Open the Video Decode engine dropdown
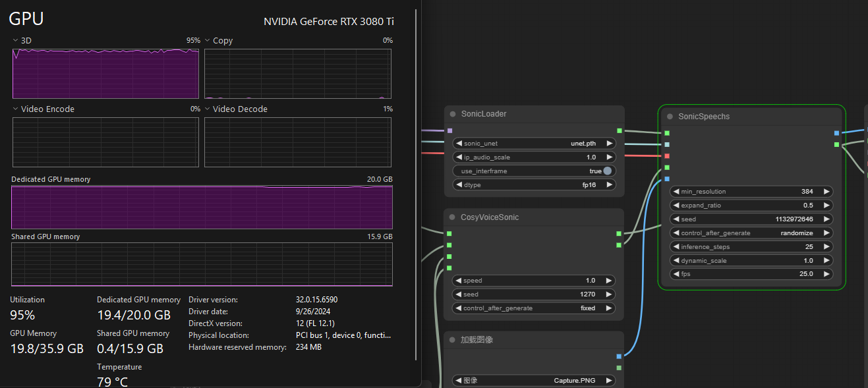868x388 pixels. [x=208, y=109]
